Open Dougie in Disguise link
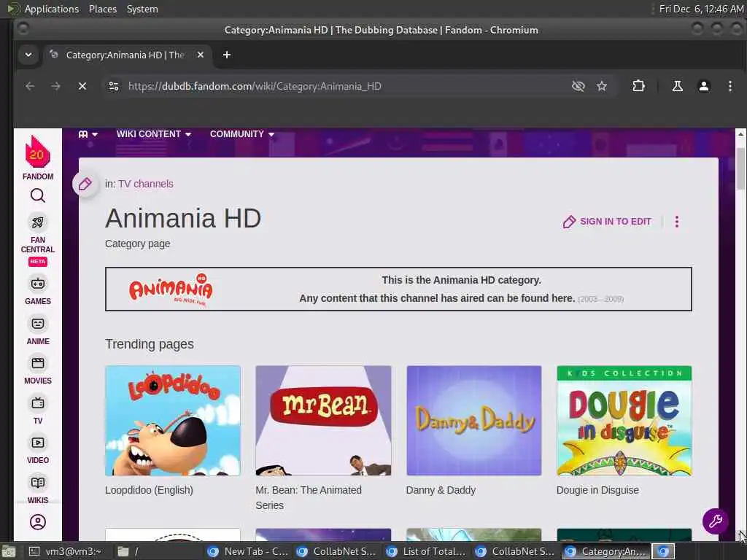 coord(597,490)
